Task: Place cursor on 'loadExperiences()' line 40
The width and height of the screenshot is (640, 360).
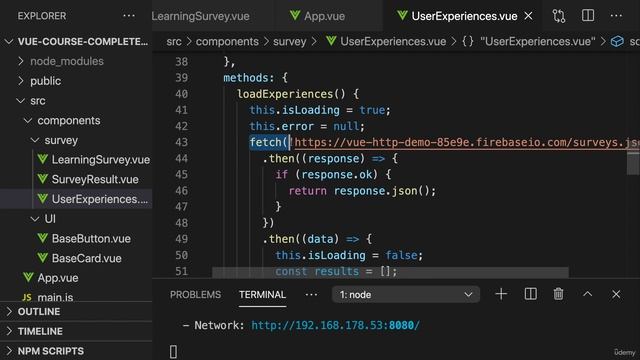Action: coord(298,94)
